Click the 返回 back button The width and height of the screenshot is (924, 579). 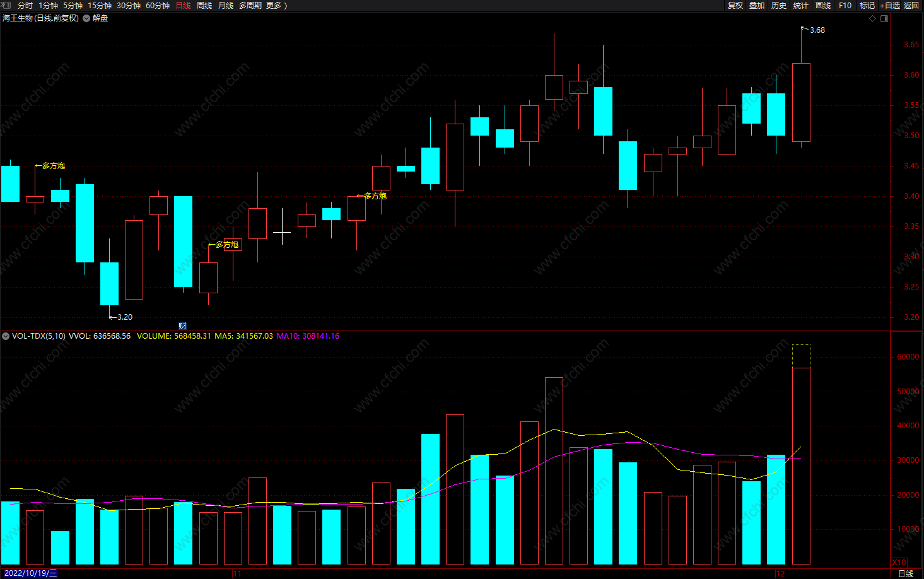911,5
